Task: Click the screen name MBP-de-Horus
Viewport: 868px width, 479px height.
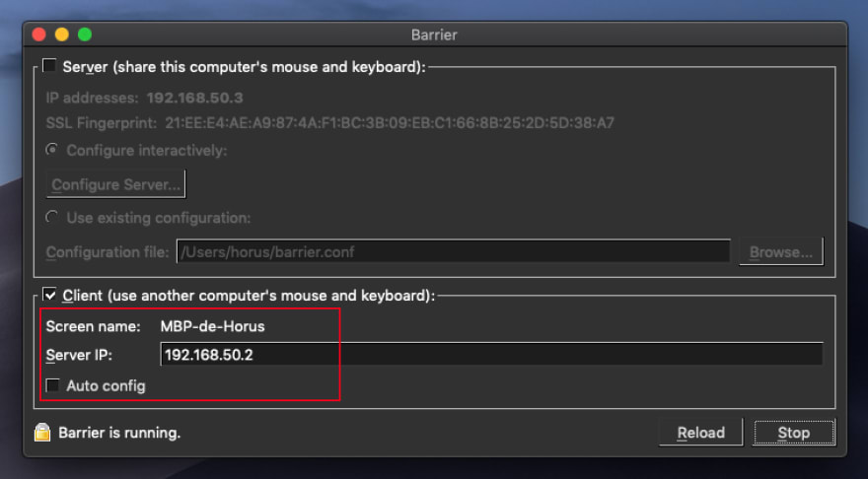Action: click(x=214, y=326)
